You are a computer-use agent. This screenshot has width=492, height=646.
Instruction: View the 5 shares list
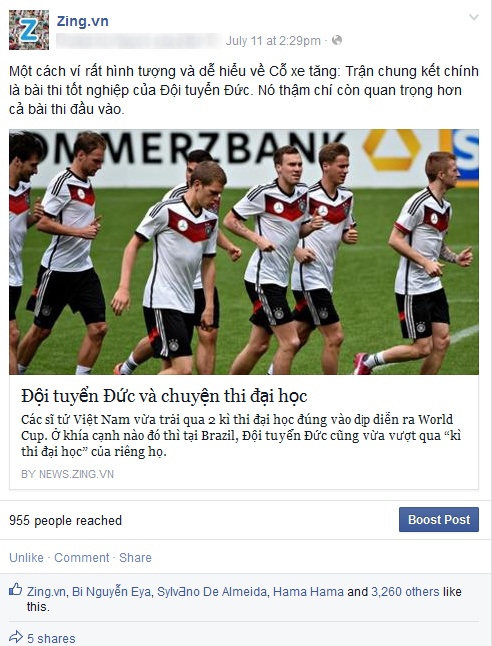pyautogui.click(x=51, y=638)
